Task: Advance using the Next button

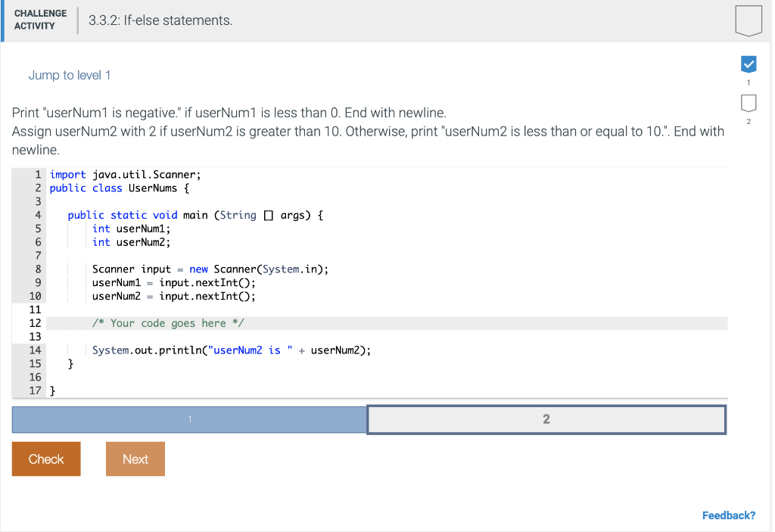Action: pyautogui.click(x=135, y=459)
